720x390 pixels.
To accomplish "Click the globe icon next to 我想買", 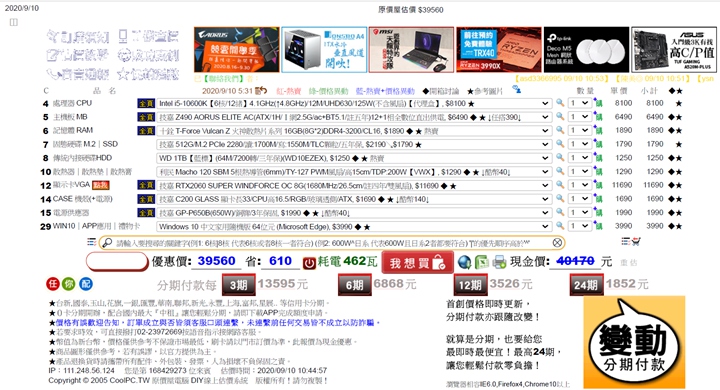I will click(464, 262).
